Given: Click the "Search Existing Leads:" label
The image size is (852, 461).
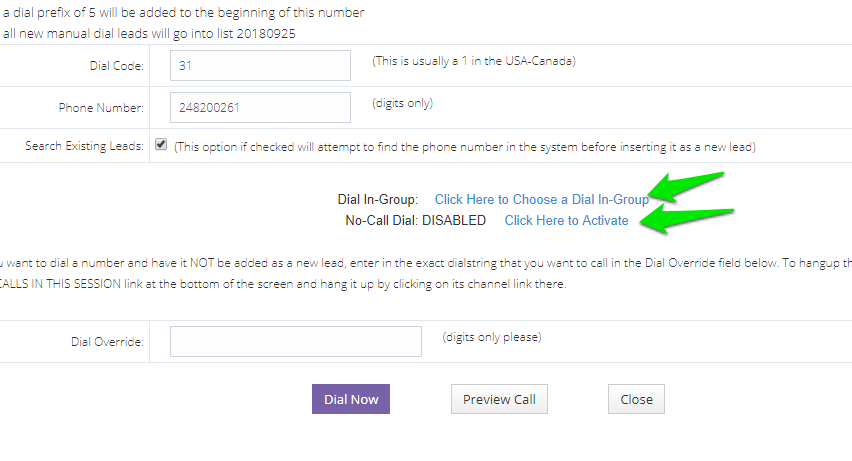Looking at the screenshot, I should pyautogui.click(x=84, y=146).
